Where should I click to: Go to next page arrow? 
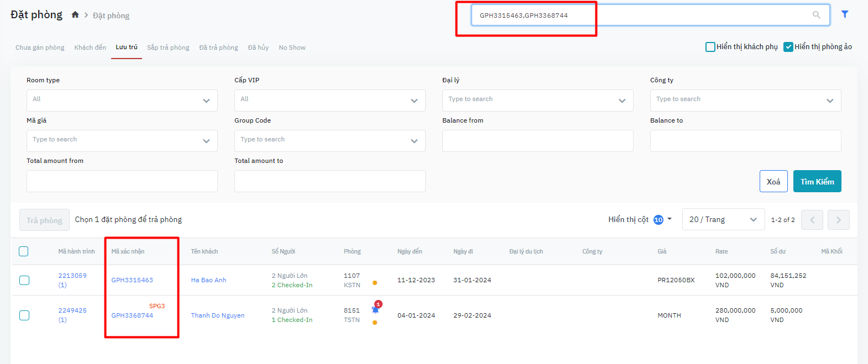pyautogui.click(x=838, y=220)
